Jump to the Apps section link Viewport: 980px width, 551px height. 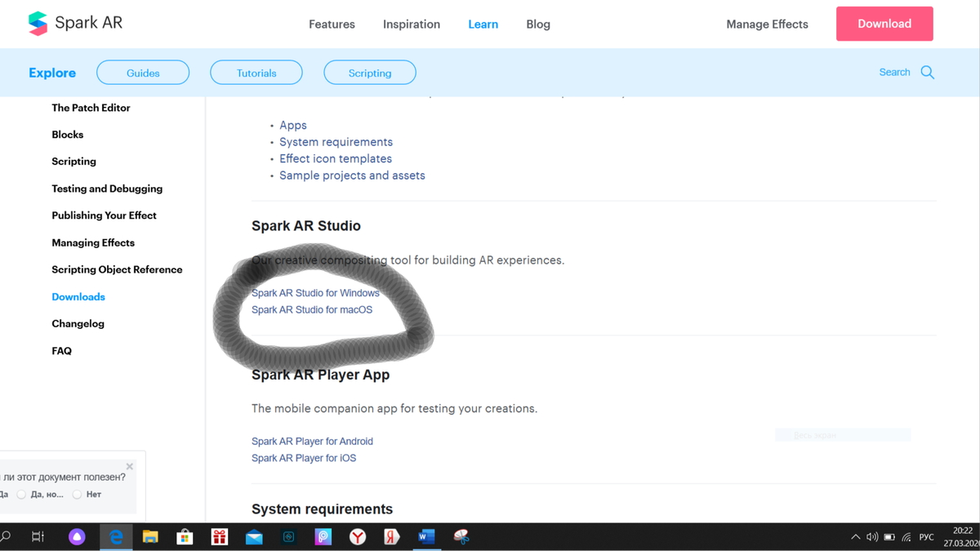293,125
